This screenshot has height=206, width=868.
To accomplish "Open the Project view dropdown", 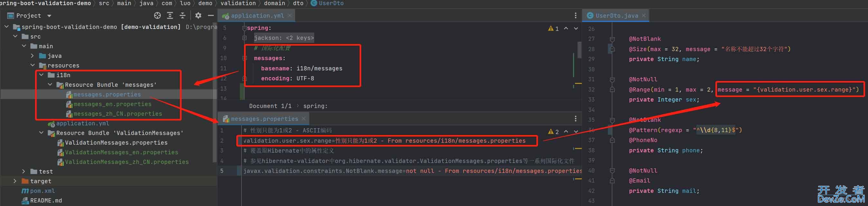I will tap(49, 16).
